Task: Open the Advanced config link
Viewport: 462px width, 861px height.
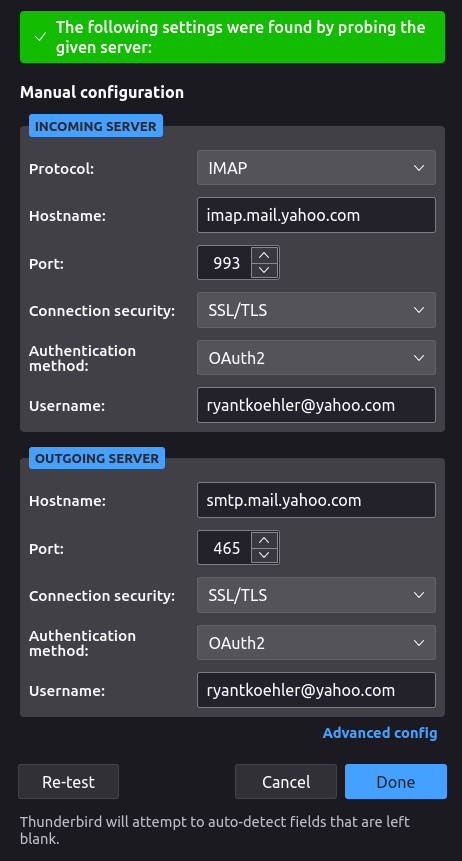Action: pos(380,733)
